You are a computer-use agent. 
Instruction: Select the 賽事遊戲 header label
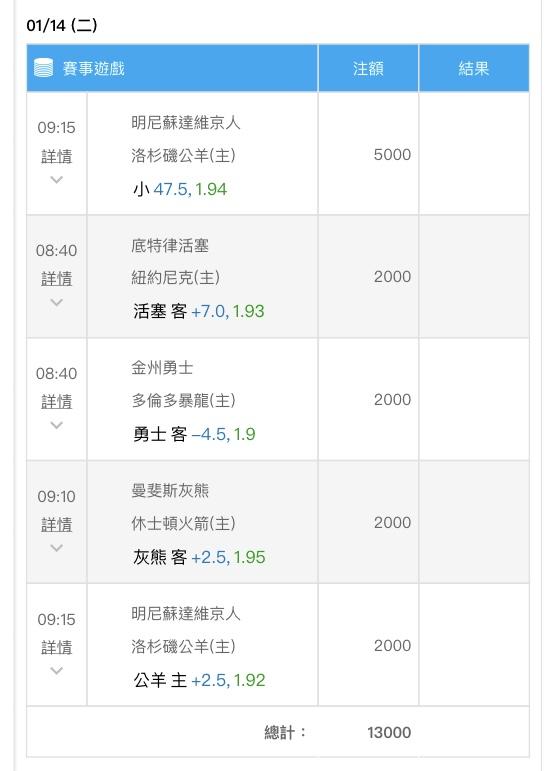[x=93, y=68]
